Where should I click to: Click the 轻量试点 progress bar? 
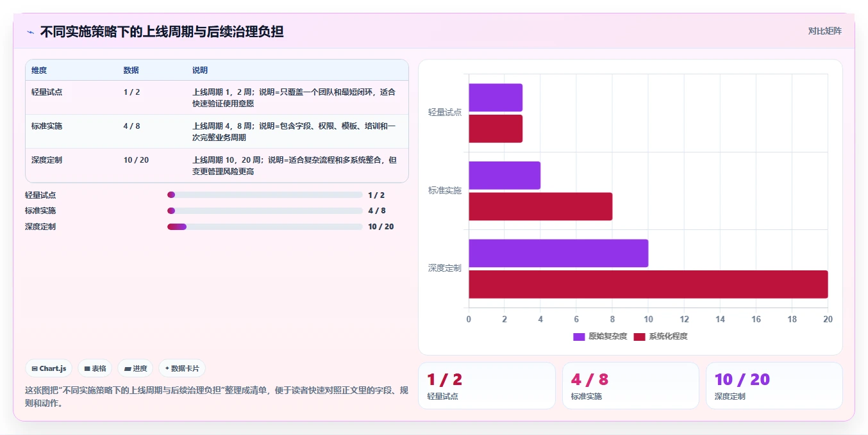click(x=265, y=195)
